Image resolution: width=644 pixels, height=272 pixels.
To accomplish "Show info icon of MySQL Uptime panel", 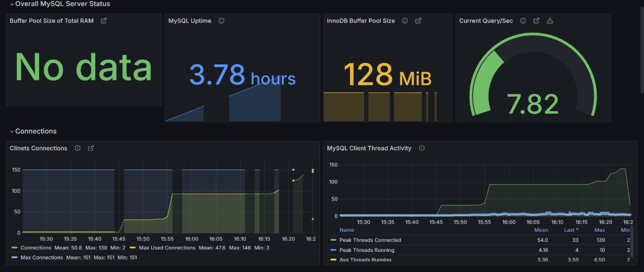I will (x=221, y=21).
